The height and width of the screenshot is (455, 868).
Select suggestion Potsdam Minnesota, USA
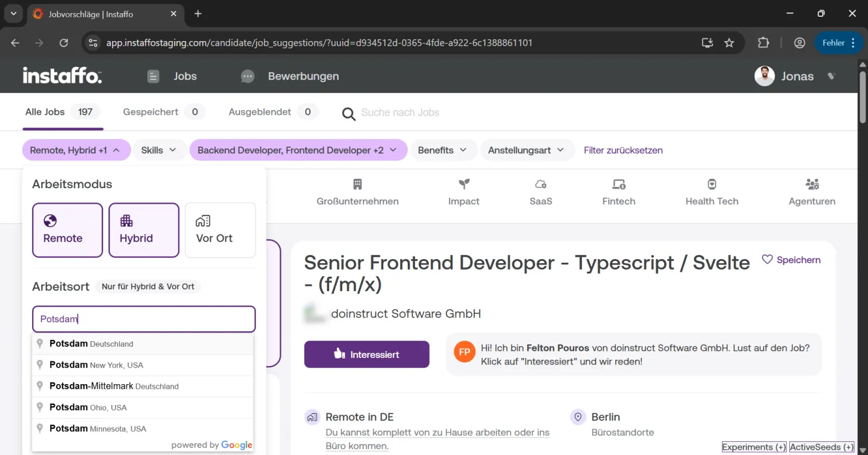tap(144, 428)
